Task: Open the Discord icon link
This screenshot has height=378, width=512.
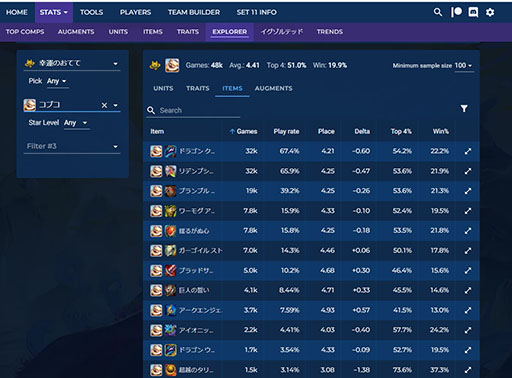Action: 473,12
